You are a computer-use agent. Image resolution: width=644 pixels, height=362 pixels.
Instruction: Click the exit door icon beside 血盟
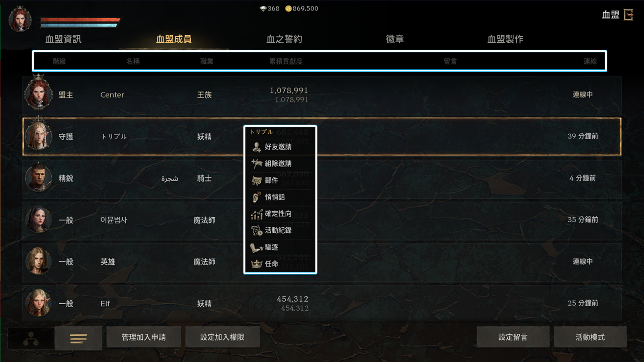point(628,15)
